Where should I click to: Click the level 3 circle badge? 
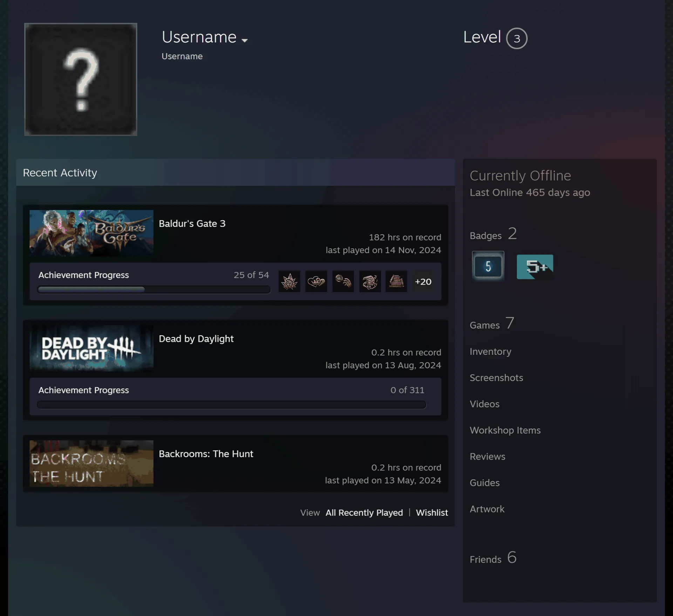click(x=517, y=38)
